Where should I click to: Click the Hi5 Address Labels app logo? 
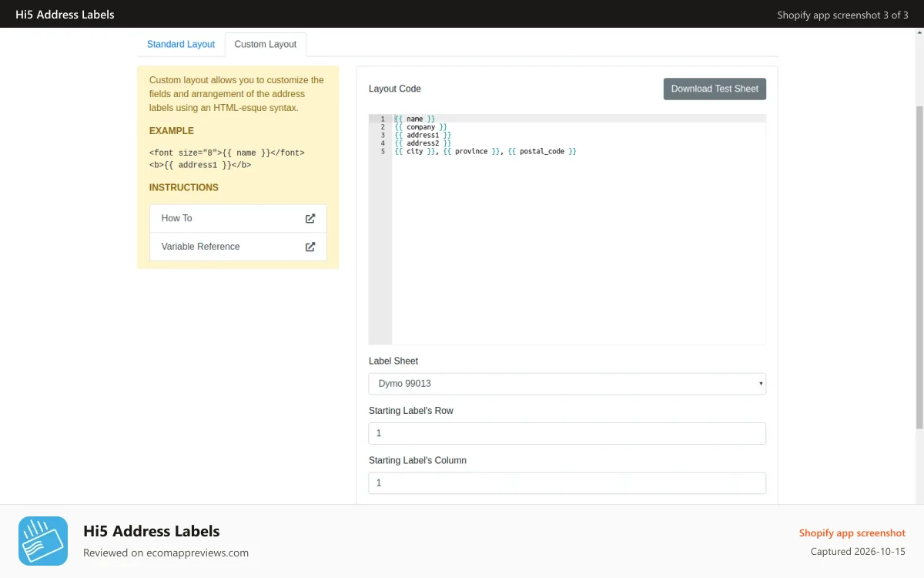(x=43, y=541)
